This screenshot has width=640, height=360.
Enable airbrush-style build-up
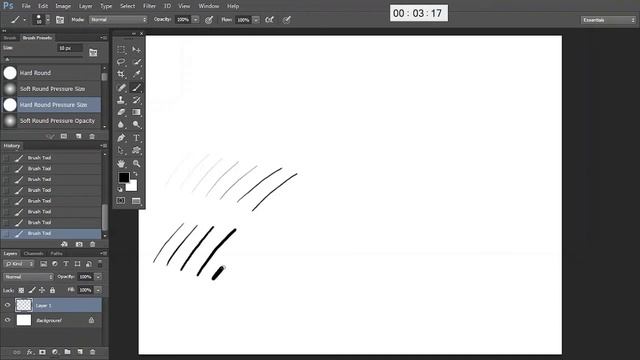(269, 20)
